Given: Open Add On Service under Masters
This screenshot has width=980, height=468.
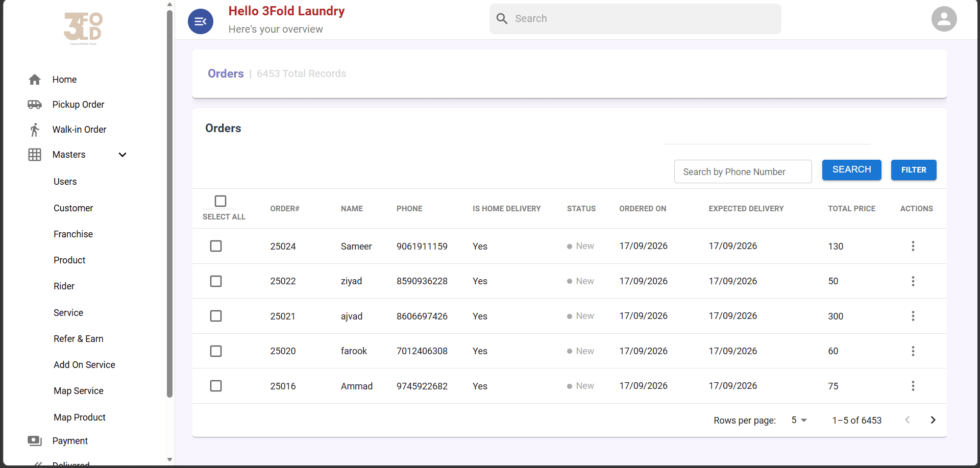Looking at the screenshot, I should (x=84, y=365).
